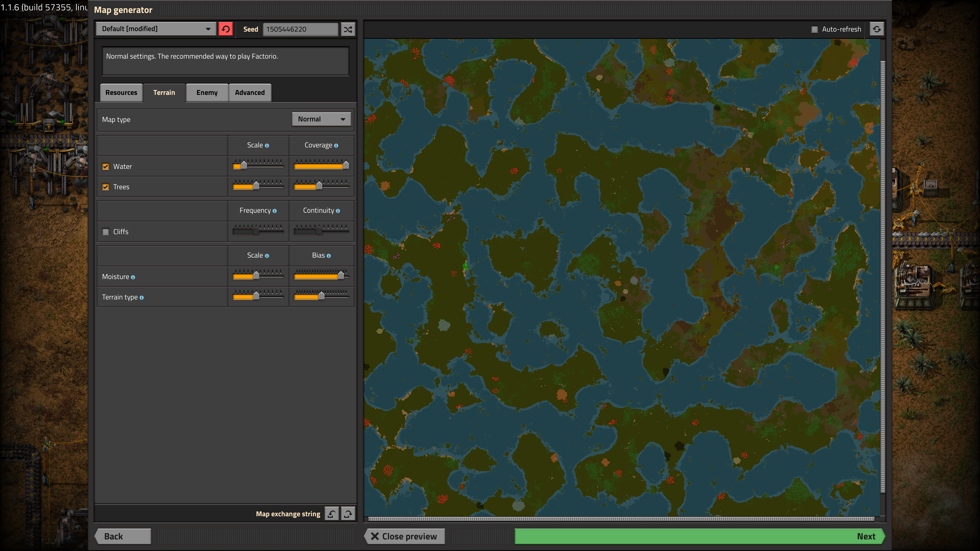This screenshot has width=980, height=551.
Task: Click the Moisture Bias slider
Action: tap(322, 275)
